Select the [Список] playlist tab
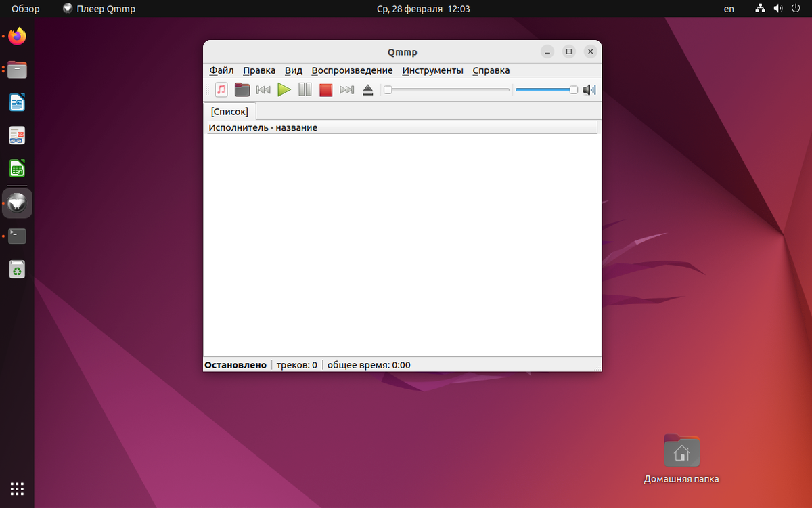 point(229,111)
